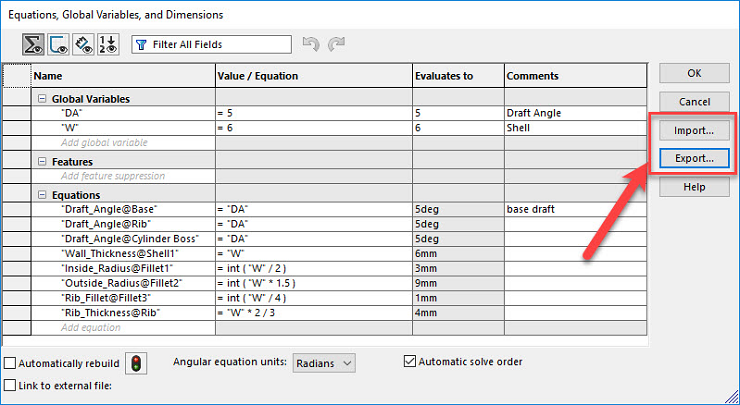Collapse the Global Variables section
Screen dimensions: 740x405
coord(42,99)
